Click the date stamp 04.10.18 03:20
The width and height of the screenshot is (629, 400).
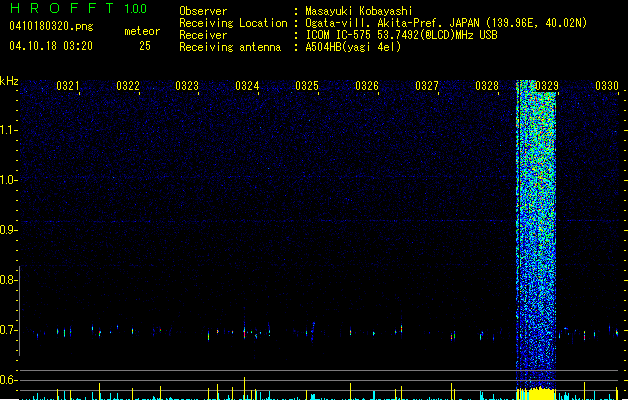point(51,46)
